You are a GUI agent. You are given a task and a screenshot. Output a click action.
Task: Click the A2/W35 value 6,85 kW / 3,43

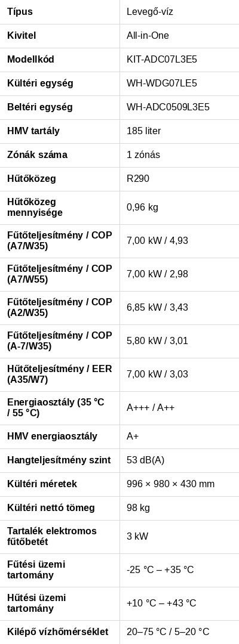158,308
